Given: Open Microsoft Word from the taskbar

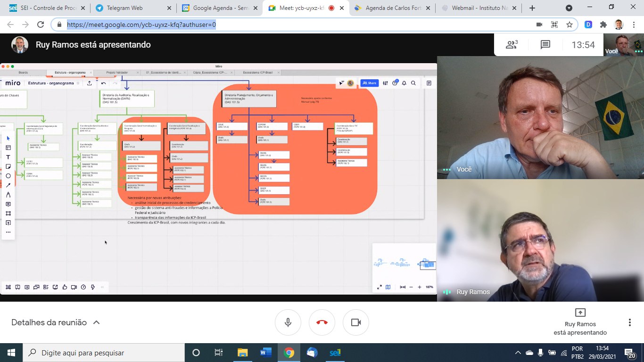Looking at the screenshot, I should pos(266,353).
